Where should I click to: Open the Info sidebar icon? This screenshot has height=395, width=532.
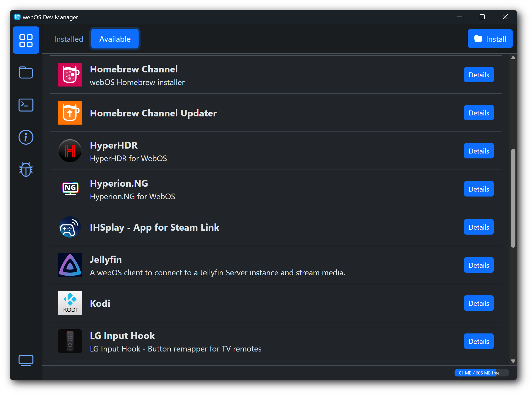pos(26,137)
